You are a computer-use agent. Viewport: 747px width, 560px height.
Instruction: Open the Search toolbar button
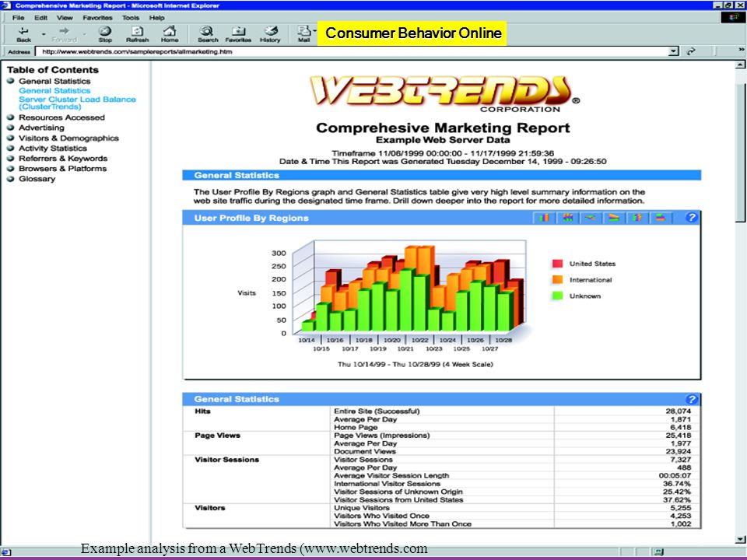(208, 34)
